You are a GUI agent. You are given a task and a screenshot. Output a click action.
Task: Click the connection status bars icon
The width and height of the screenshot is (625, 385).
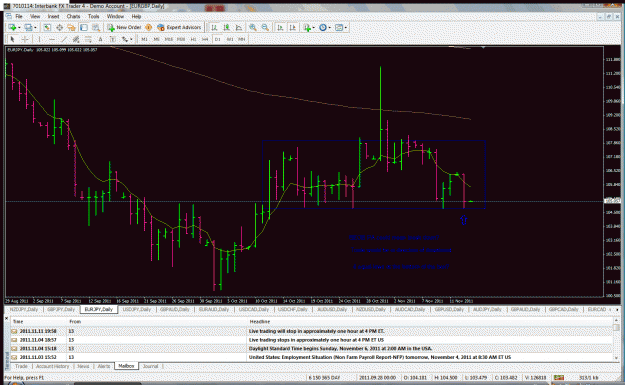pos(559,377)
